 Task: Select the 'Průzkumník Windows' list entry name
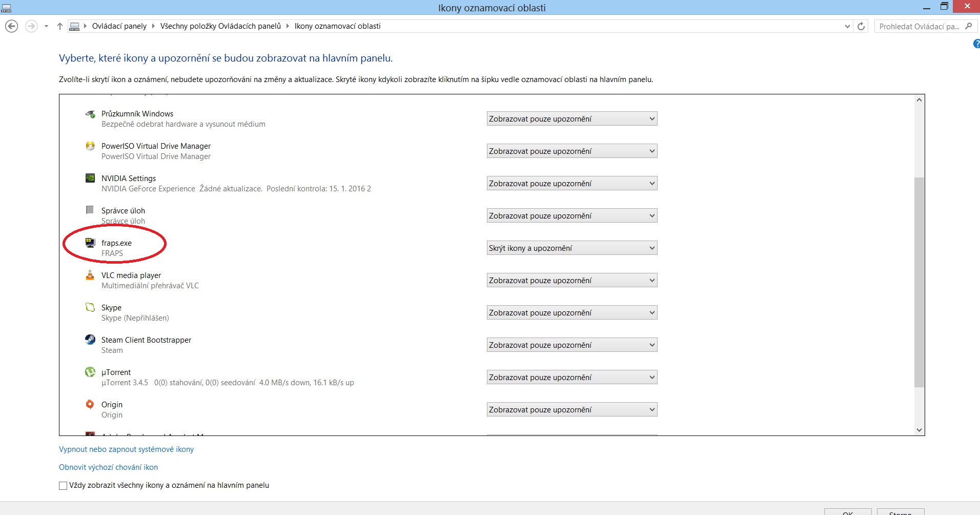tap(137, 114)
